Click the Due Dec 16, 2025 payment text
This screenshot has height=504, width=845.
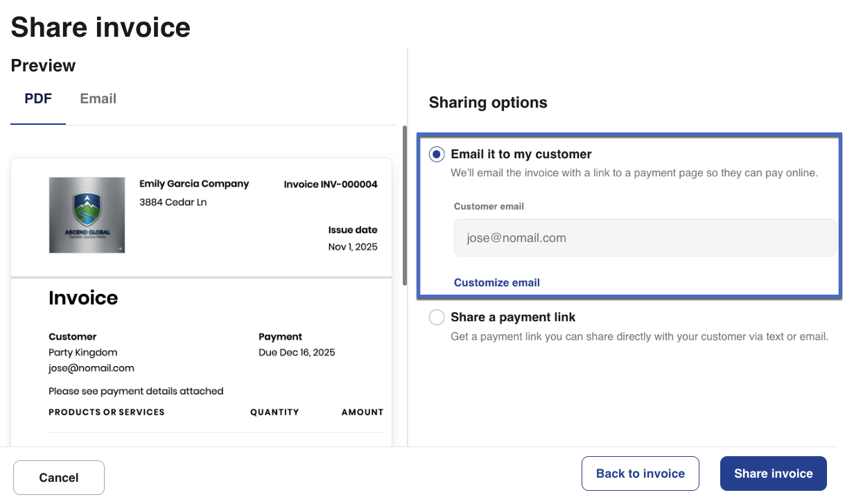click(x=297, y=352)
